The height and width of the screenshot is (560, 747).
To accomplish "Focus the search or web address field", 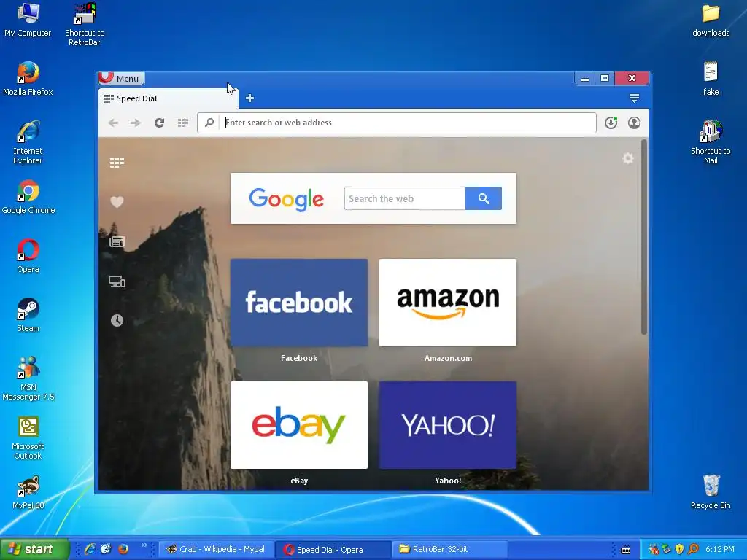I will 396,122.
